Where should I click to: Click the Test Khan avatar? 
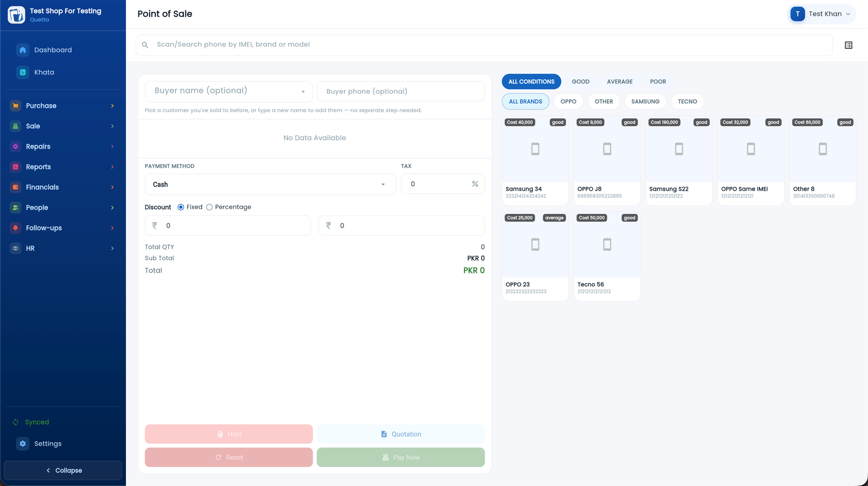coord(797,14)
